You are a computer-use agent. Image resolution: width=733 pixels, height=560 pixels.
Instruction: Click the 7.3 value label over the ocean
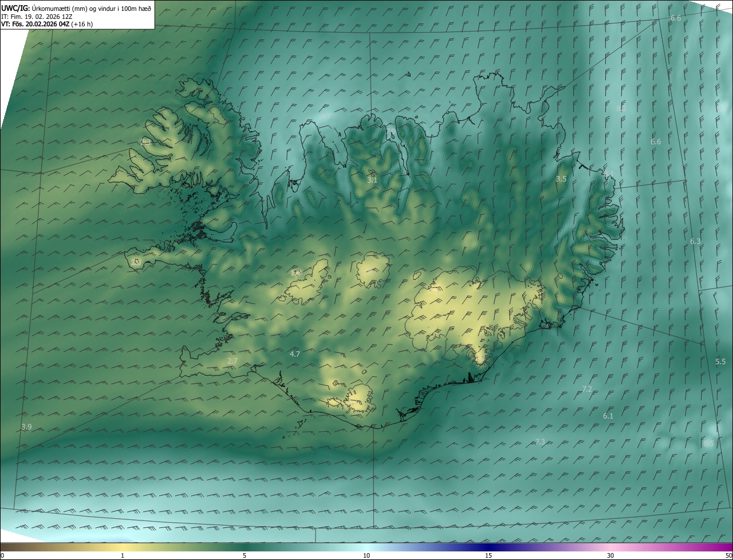(540, 441)
